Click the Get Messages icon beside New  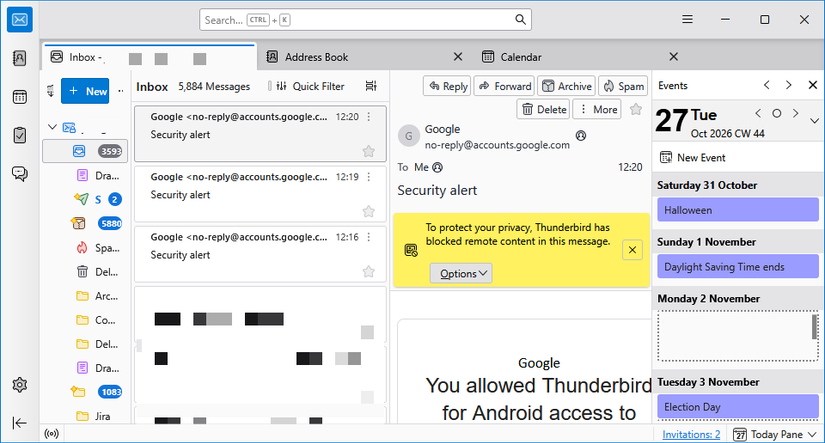[51, 91]
